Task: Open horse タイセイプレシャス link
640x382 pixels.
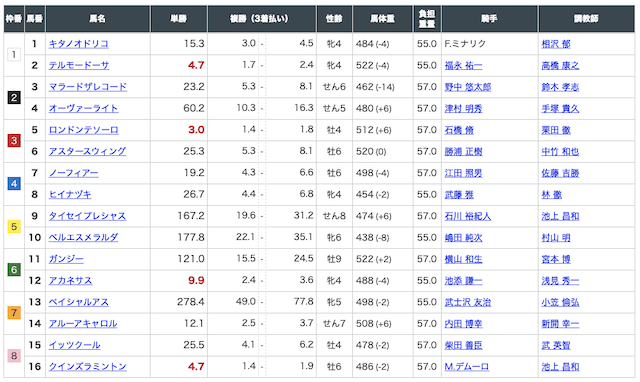Action: click(87, 216)
